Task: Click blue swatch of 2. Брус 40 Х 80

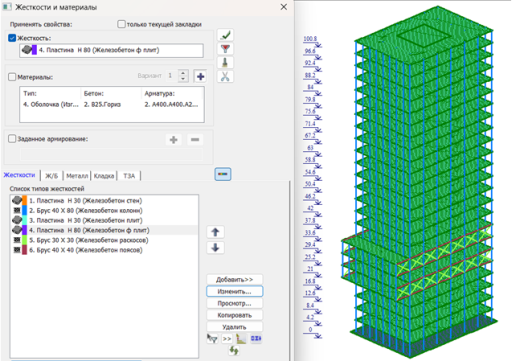Action: tap(25, 210)
